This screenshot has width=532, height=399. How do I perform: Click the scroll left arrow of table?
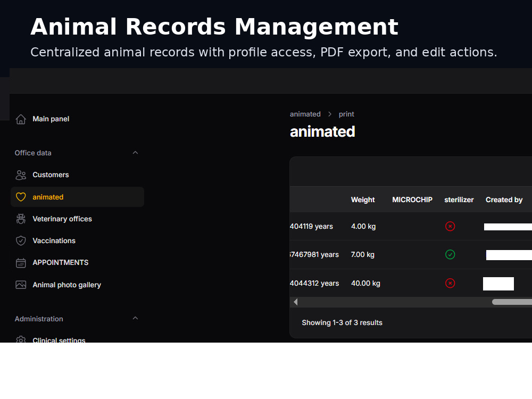tap(295, 302)
